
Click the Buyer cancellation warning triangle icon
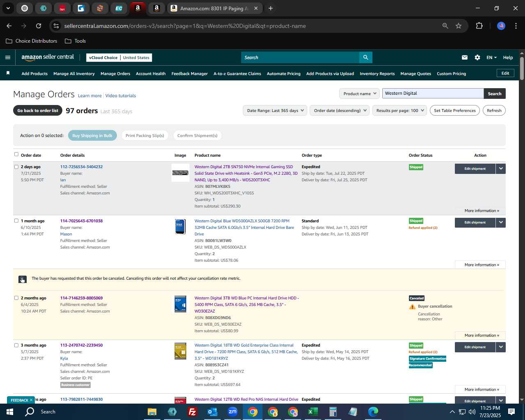click(412, 307)
